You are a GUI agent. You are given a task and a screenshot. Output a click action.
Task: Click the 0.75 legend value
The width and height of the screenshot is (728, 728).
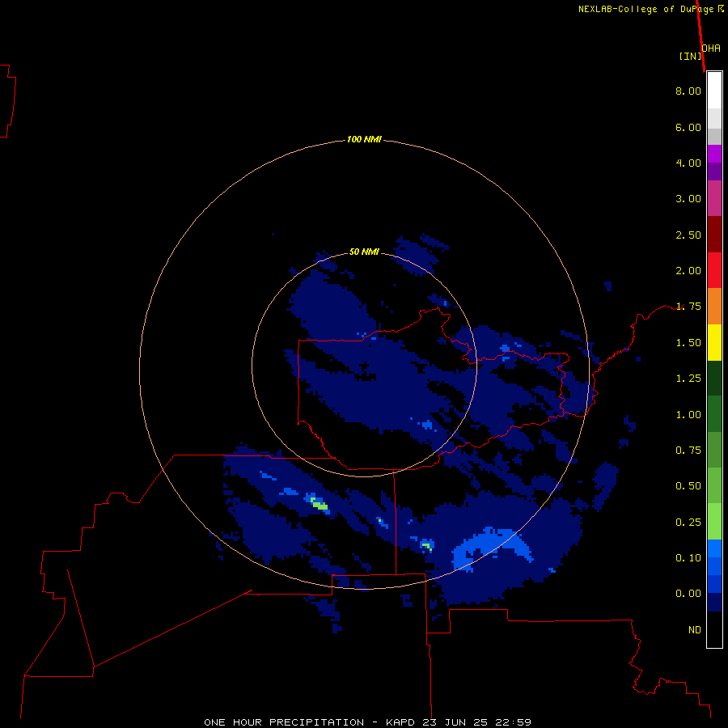pyautogui.click(x=688, y=451)
